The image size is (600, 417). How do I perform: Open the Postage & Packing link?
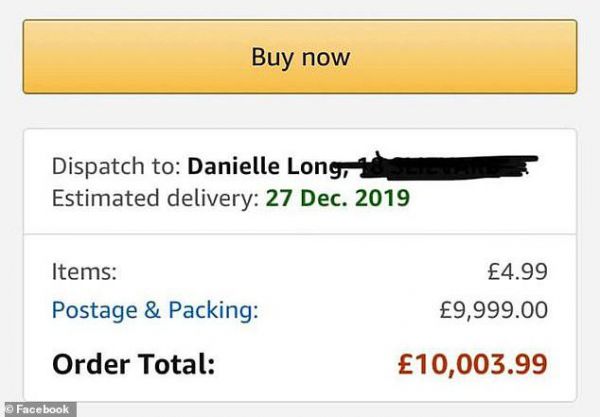point(154,310)
